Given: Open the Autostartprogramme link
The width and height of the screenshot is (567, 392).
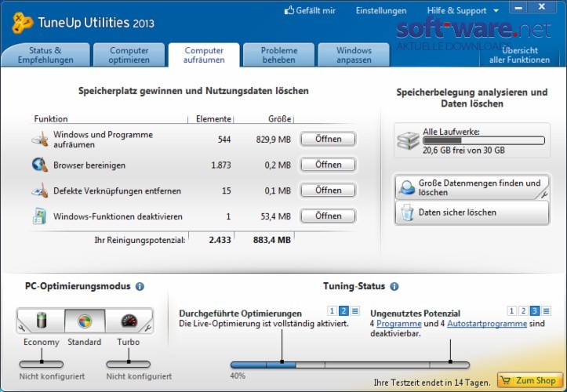Looking at the screenshot, I should (x=487, y=324).
